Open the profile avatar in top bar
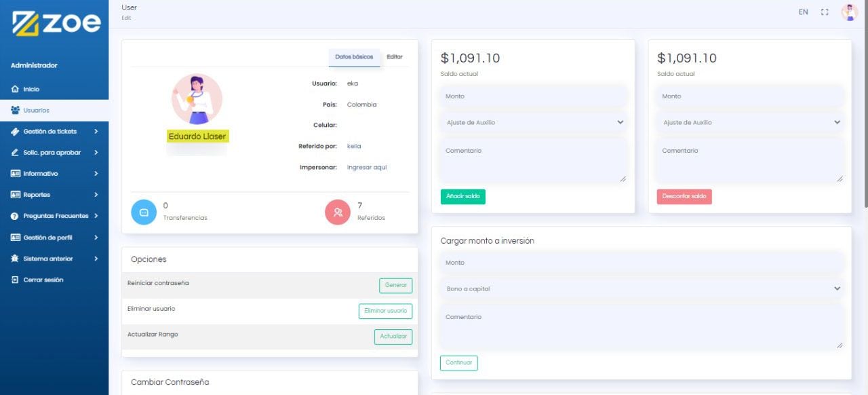 [849, 12]
